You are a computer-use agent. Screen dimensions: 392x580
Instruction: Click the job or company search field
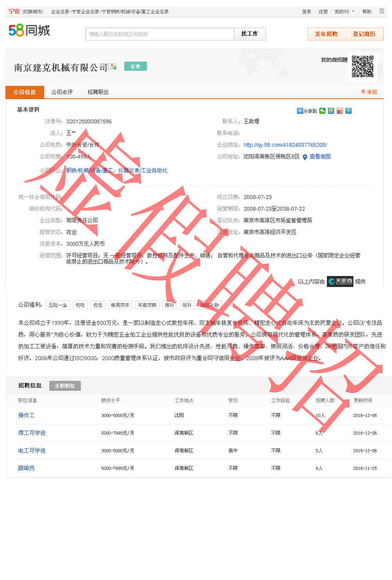[x=160, y=34]
